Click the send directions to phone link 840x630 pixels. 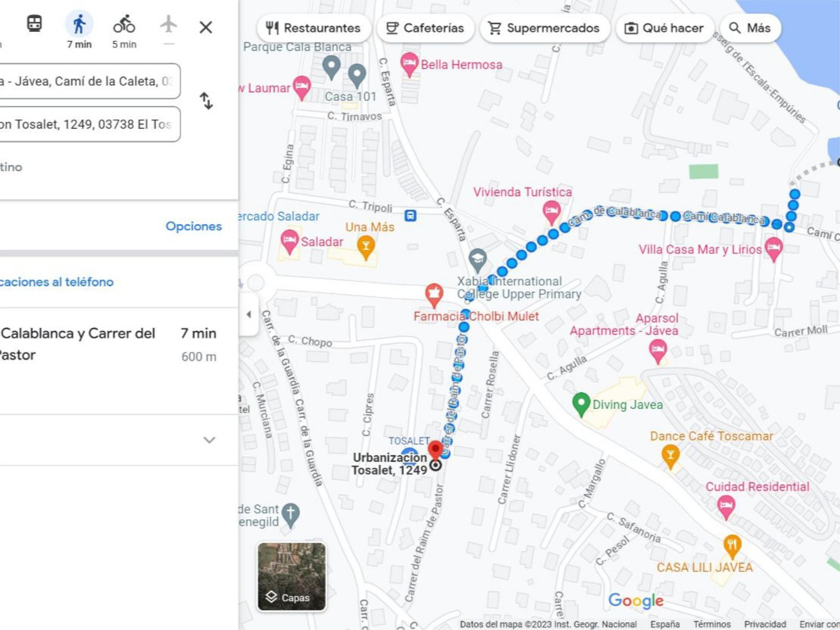[57, 282]
